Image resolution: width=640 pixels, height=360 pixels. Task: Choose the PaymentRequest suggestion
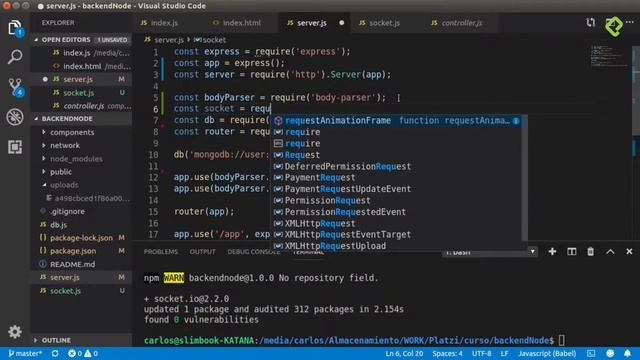click(396, 178)
